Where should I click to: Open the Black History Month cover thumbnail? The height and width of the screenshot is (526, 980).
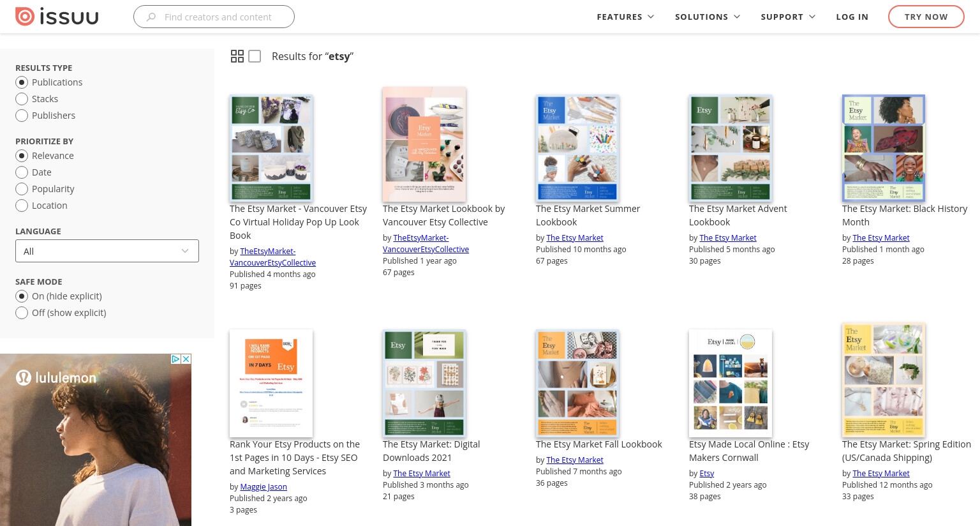pos(884,148)
